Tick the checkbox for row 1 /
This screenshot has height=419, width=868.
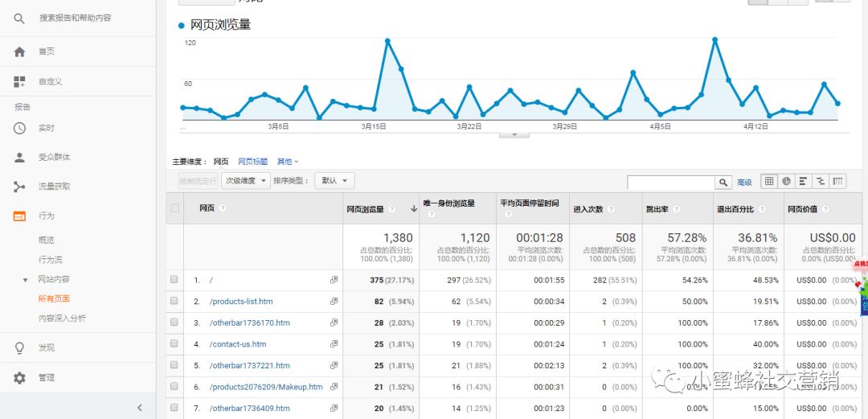point(174,280)
